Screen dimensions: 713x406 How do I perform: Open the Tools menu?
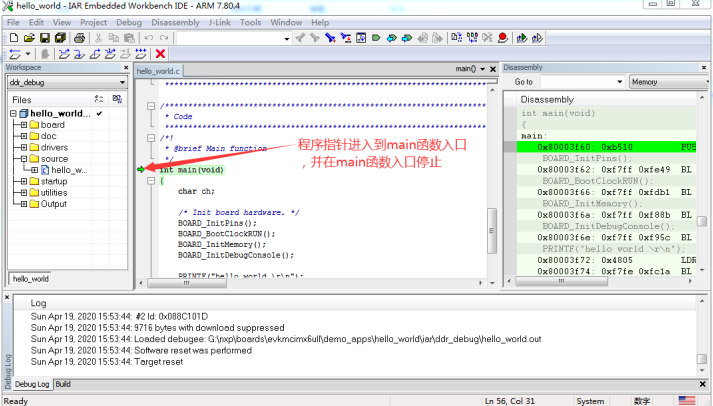coord(251,22)
